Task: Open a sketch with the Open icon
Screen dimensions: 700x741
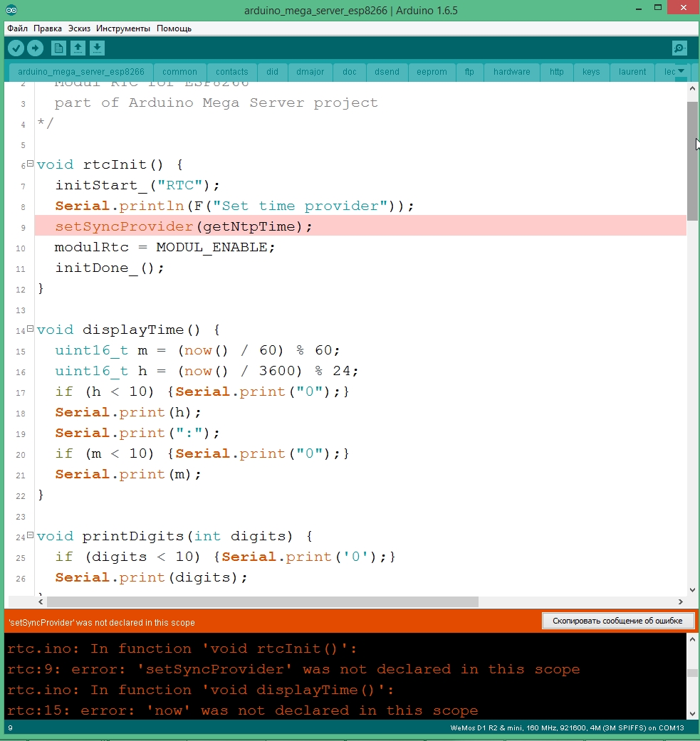Action: click(78, 48)
